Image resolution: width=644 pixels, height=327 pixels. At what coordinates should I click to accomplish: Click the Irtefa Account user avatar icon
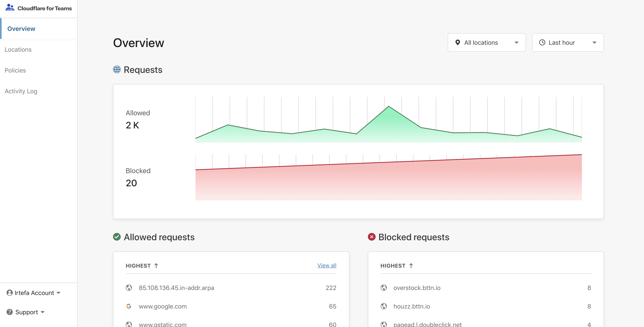click(x=9, y=293)
